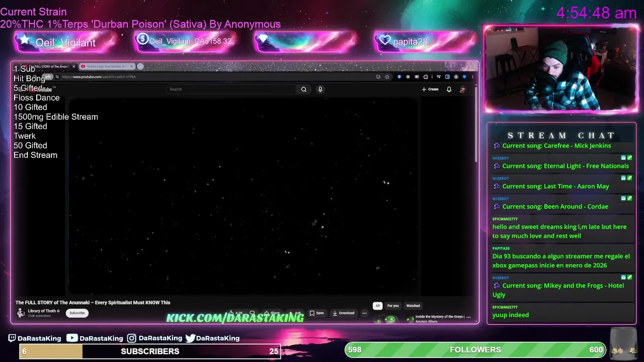Click the Oeil_Vigilant top follower badge
This screenshot has width=644, height=362.
(65, 42)
